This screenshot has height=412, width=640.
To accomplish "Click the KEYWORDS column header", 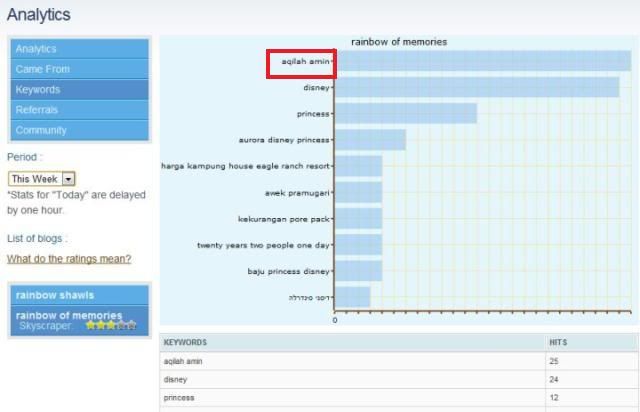I will point(185,342).
